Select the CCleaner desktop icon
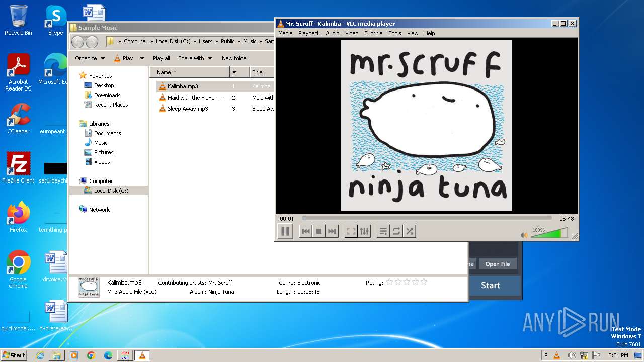The image size is (644, 362). [x=18, y=119]
